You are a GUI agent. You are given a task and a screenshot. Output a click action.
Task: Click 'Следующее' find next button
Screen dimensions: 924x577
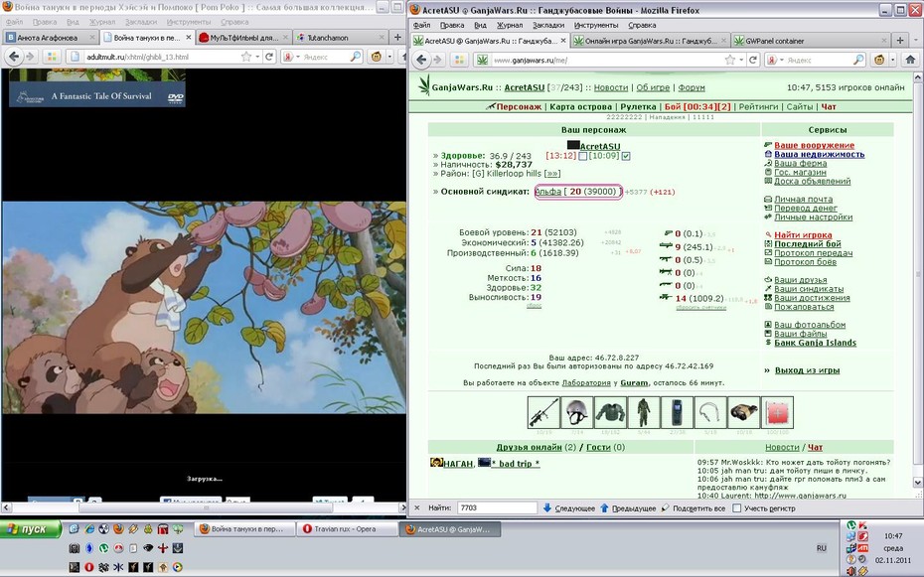[x=568, y=508]
